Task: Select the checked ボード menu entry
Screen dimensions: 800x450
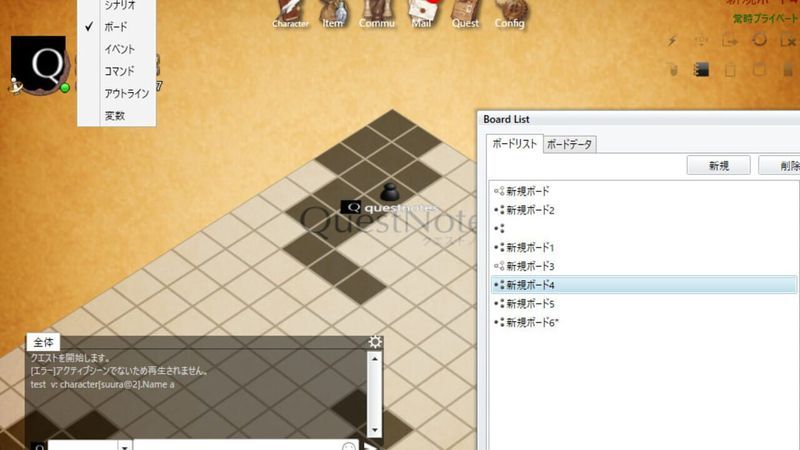Action: 116,27
